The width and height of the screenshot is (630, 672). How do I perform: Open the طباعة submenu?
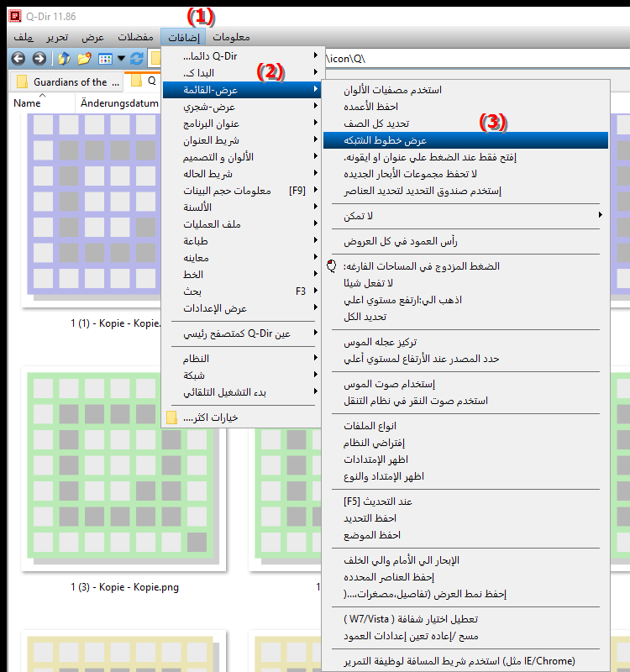pyautogui.click(x=242, y=241)
